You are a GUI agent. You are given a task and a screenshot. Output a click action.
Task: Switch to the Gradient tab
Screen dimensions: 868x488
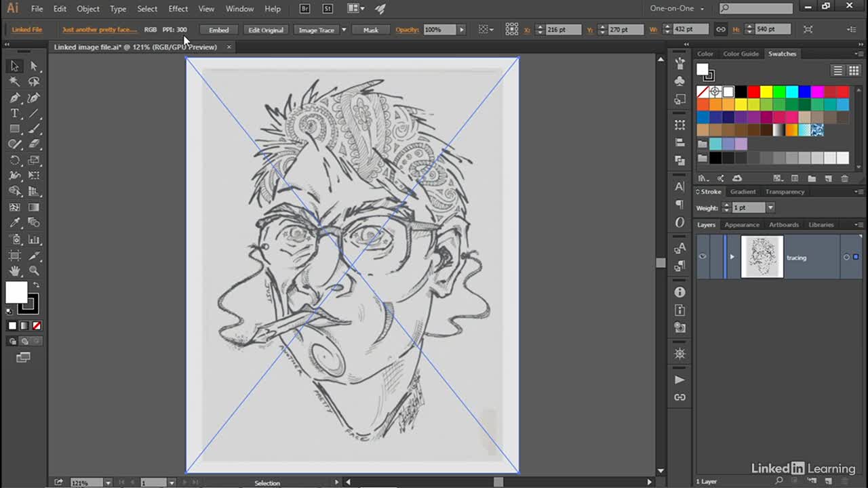pos(743,192)
